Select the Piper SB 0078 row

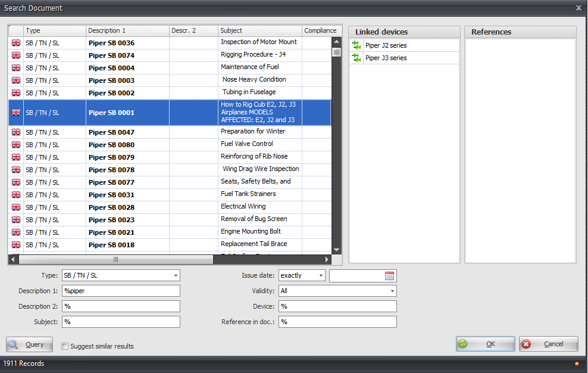(111, 170)
